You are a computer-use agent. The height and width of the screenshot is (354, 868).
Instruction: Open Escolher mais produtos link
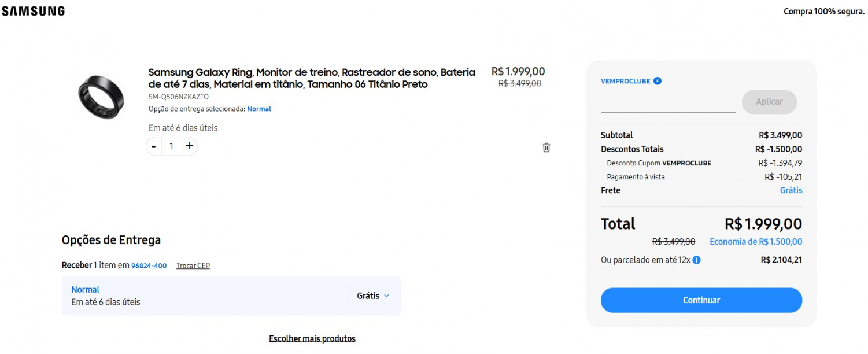[x=312, y=338]
